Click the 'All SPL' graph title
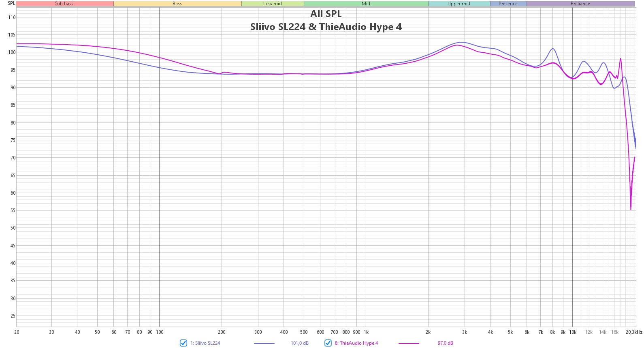Viewport: 644px width, 348px height. (326, 14)
